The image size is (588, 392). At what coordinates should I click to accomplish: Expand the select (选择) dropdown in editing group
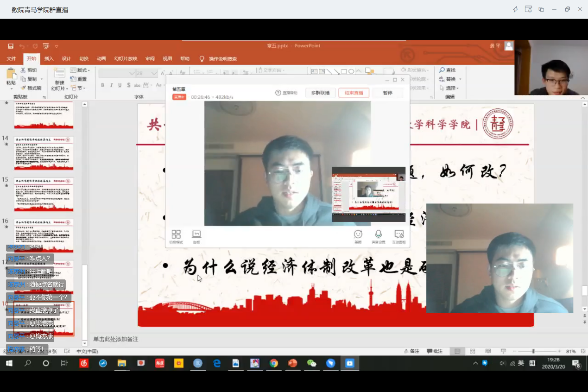pos(451,88)
